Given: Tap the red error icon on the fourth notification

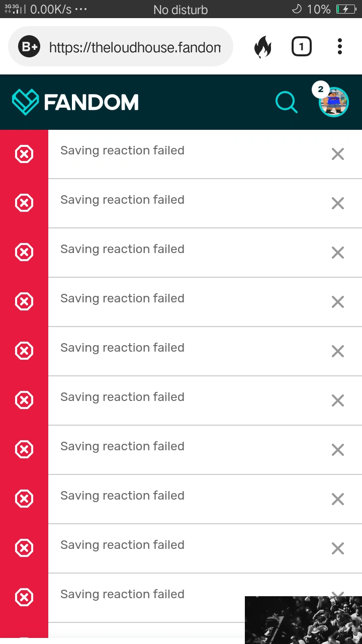Looking at the screenshot, I should click(24, 302).
